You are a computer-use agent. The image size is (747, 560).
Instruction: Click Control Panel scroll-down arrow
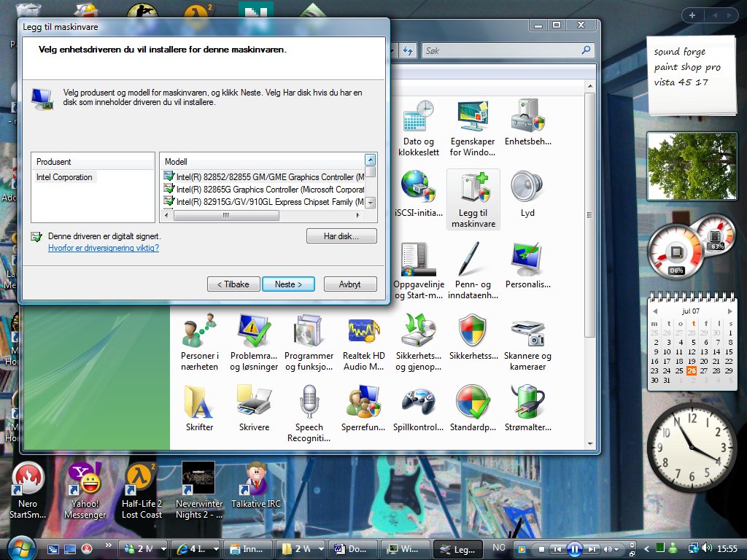click(590, 444)
